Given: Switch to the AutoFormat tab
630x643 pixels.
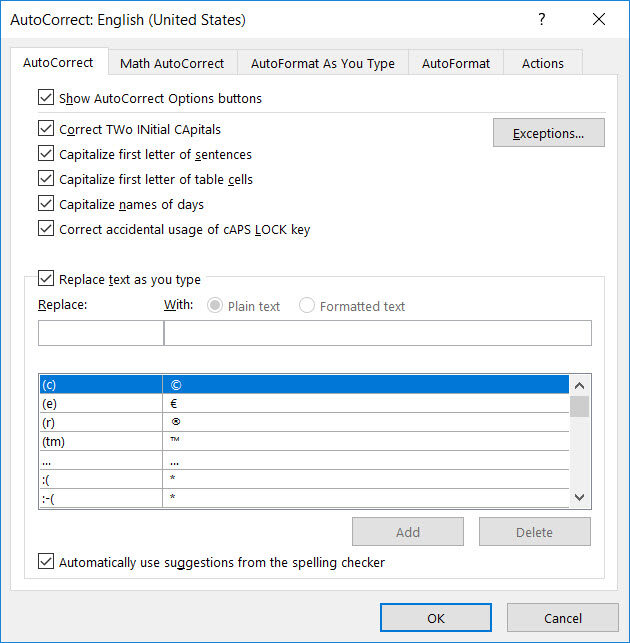Looking at the screenshot, I should 456,64.
